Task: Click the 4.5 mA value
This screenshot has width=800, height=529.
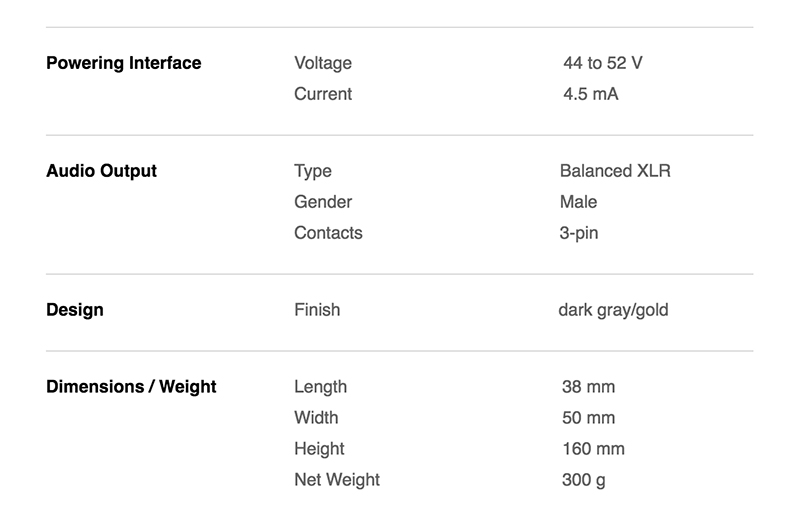Action: click(591, 94)
